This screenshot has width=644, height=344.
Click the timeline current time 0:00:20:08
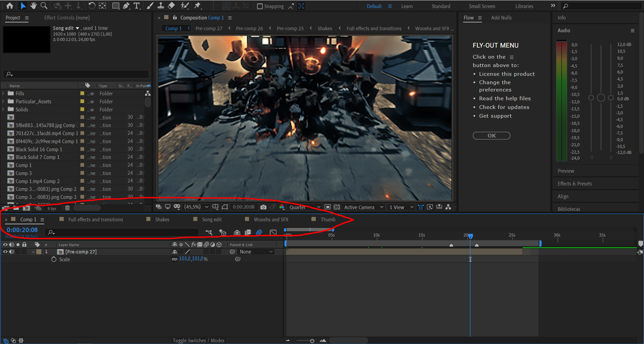coord(22,230)
